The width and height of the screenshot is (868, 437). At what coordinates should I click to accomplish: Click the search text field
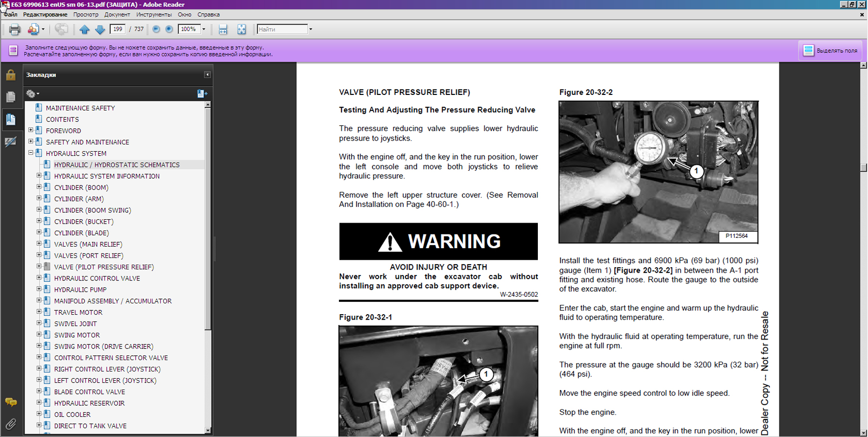[282, 29]
